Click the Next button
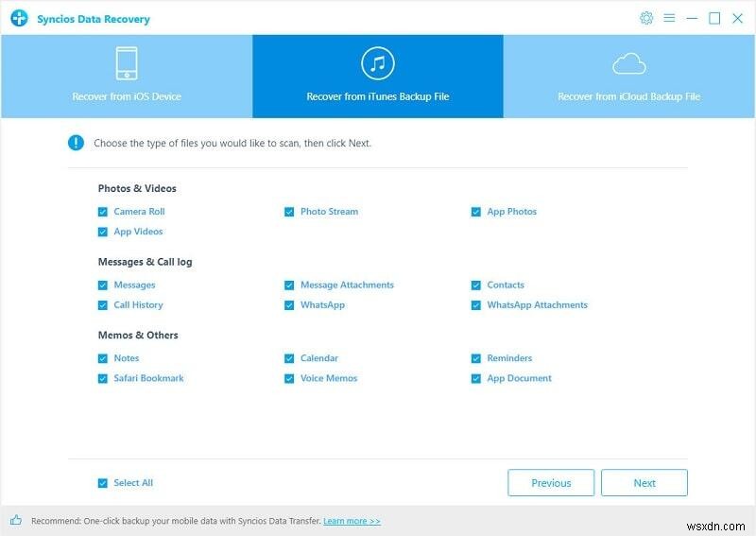 click(644, 482)
